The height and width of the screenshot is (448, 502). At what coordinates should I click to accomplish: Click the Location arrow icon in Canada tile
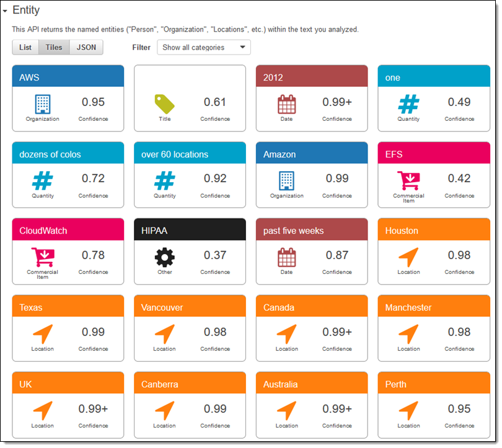point(286,334)
